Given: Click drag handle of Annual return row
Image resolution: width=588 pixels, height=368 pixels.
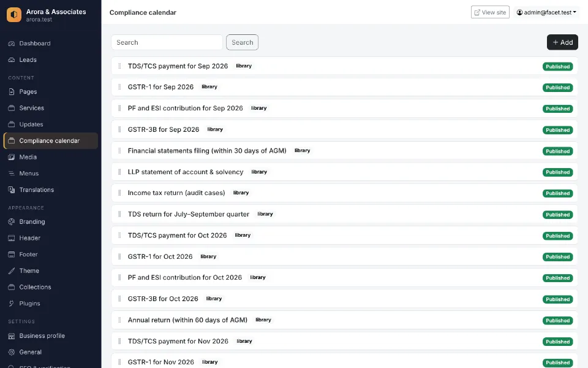Looking at the screenshot, I should [x=119, y=320].
